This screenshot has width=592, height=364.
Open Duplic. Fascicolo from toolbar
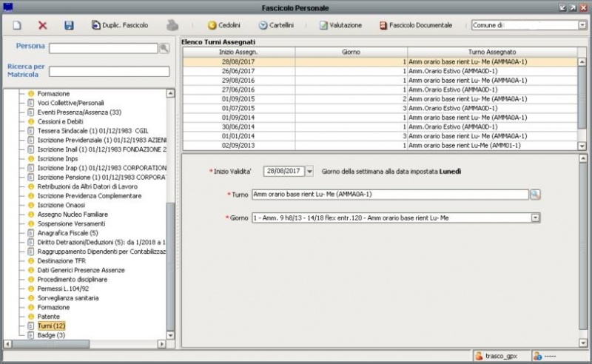[x=120, y=25]
